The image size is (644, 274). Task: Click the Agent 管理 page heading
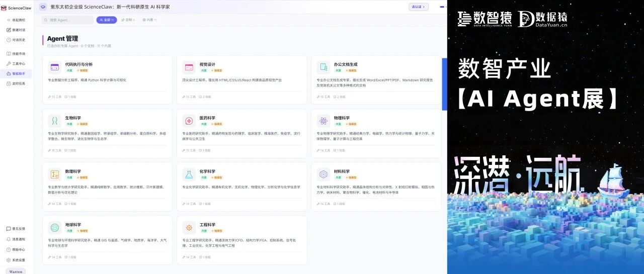pyautogui.click(x=62, y=38)
